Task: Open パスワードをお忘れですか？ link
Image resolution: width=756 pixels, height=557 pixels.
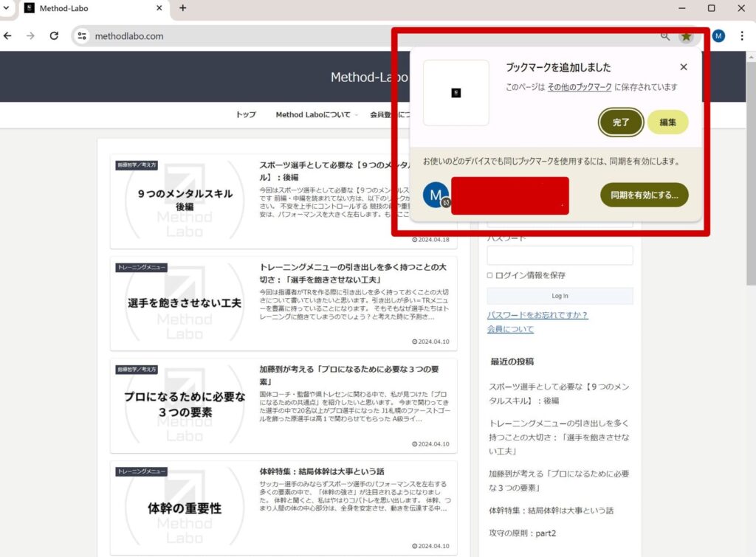Action: coord(537,315)
